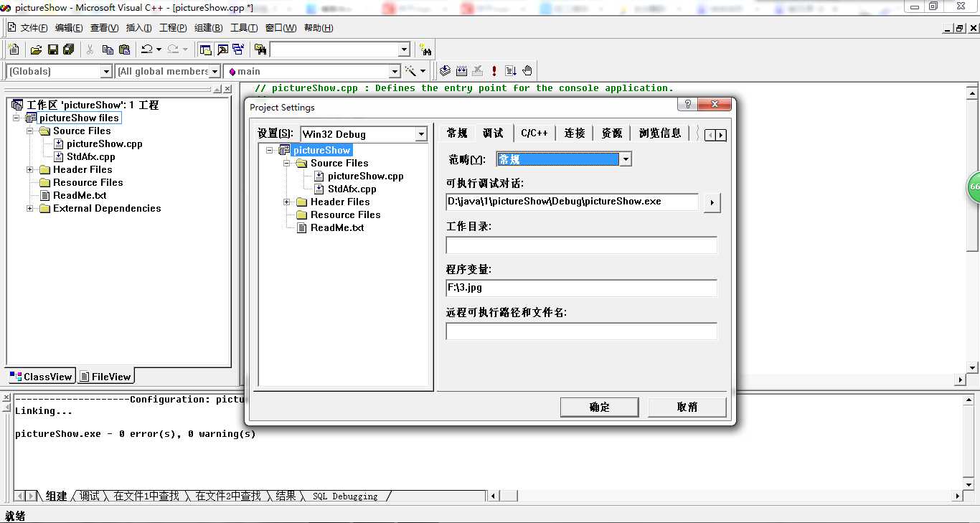Screen dimensions: 980x523
Task: Expand Header Files in settings tree
Action: point(287,202)
